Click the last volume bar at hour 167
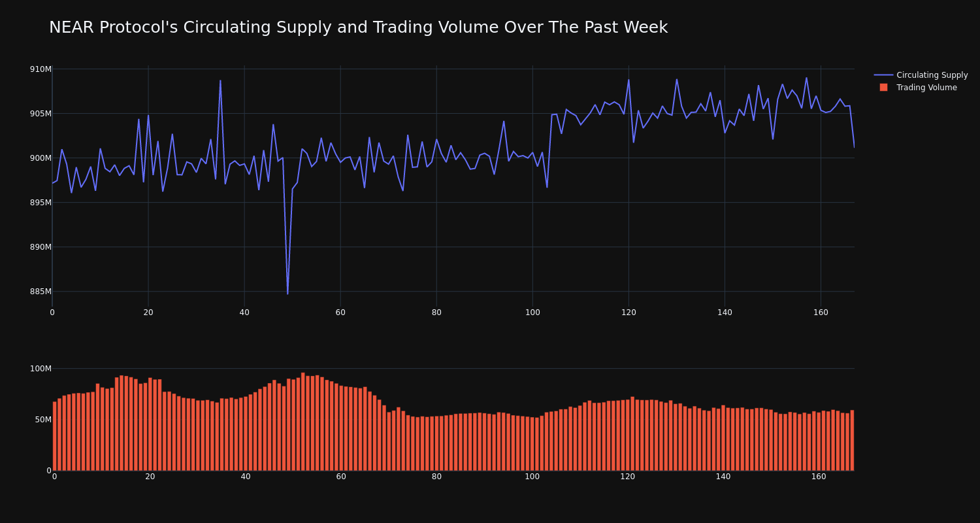 click(x=852, y=441)
